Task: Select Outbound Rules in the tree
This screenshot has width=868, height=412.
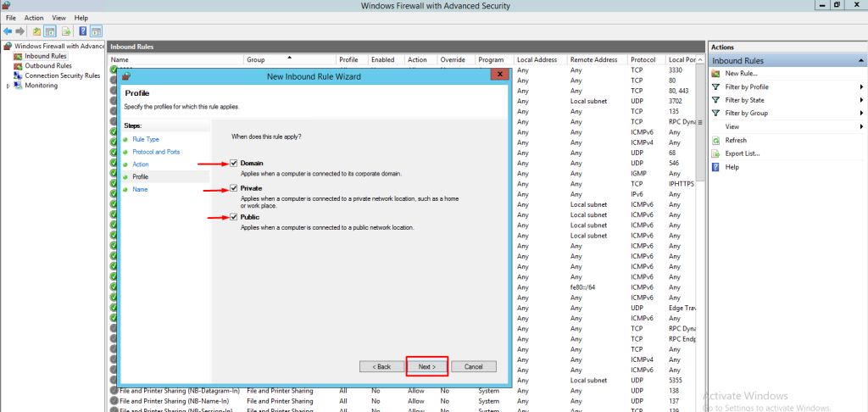Action: [x=47, y=65]
